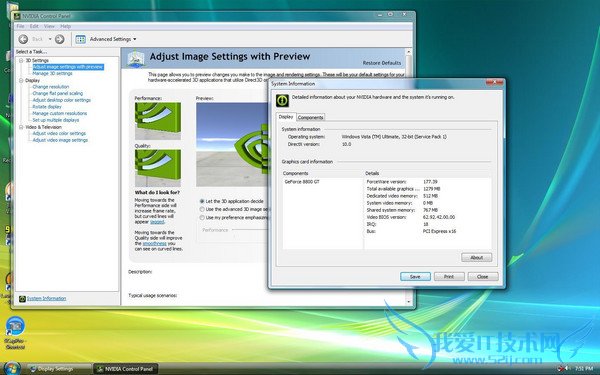Image resolution: width=600 pixels, height=375 pixels.
Task: Click the About button
Action: tap(476, 258)
